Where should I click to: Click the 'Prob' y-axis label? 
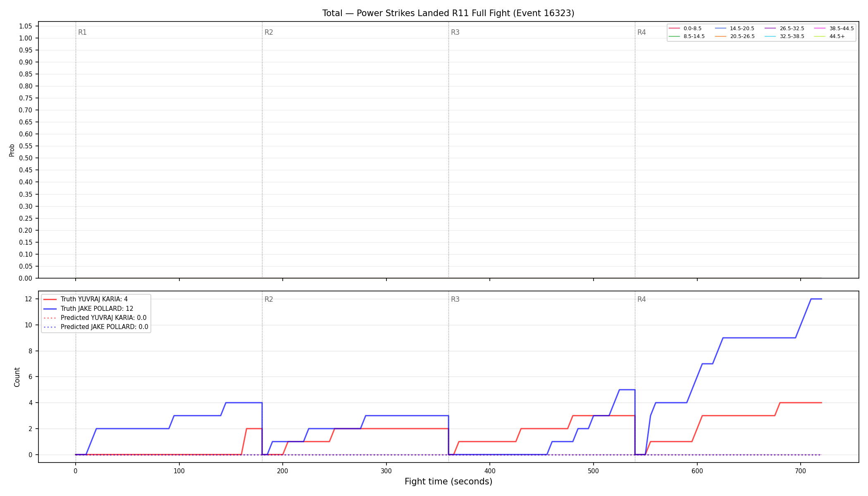pyautogui.click(x=12, y=150)
